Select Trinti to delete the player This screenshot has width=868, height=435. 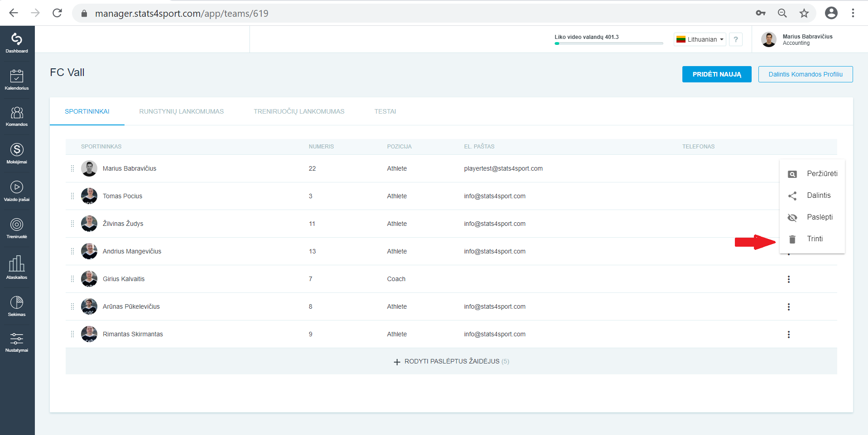click(x=812, y=239)
